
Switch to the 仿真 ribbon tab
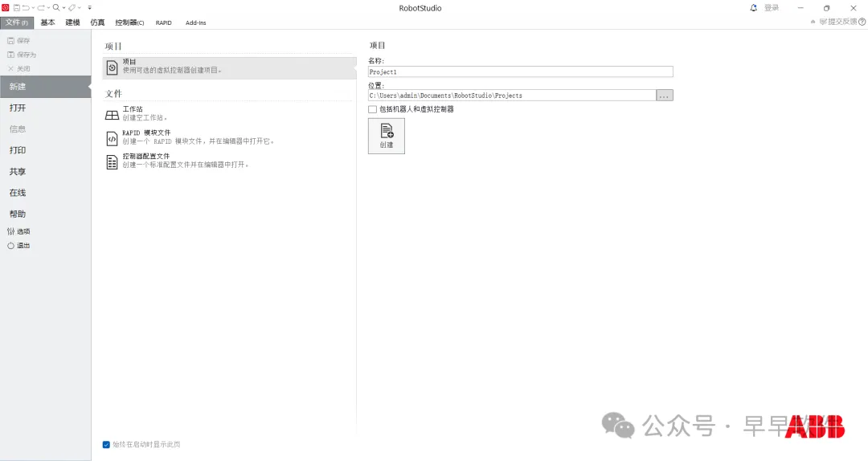[97, 22]
